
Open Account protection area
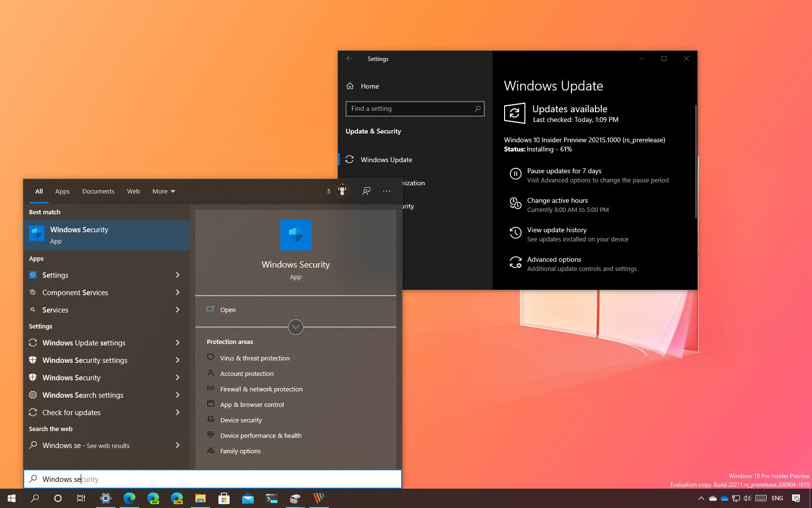click(x=246, y=374)
